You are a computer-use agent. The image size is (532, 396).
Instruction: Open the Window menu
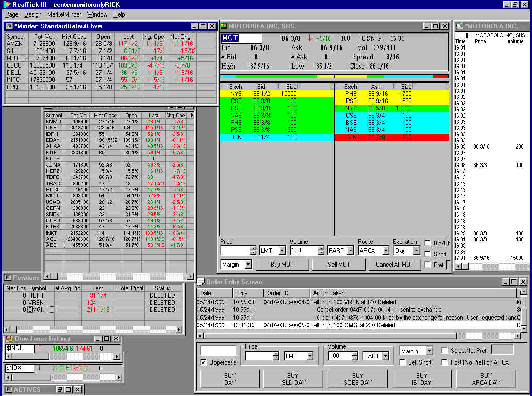97,14
